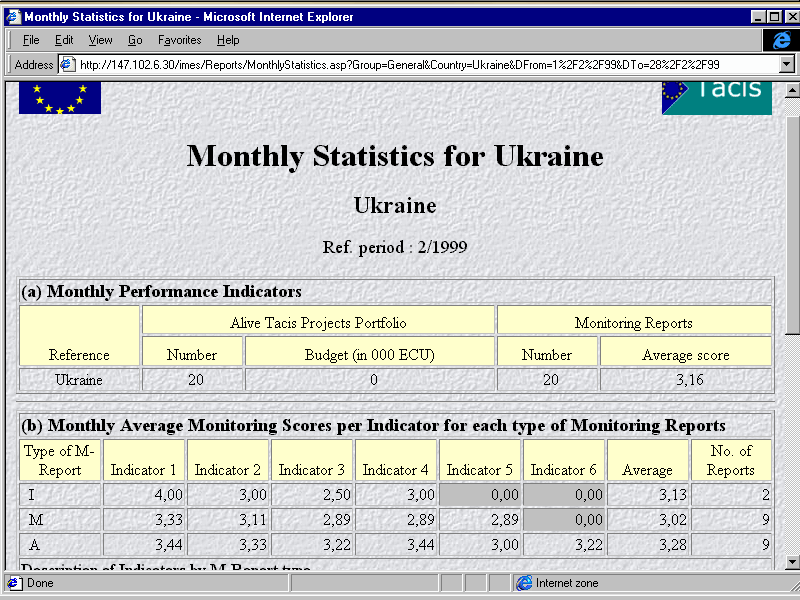Open the View menu
Screen dimensions: 800x600
(100, 40)
